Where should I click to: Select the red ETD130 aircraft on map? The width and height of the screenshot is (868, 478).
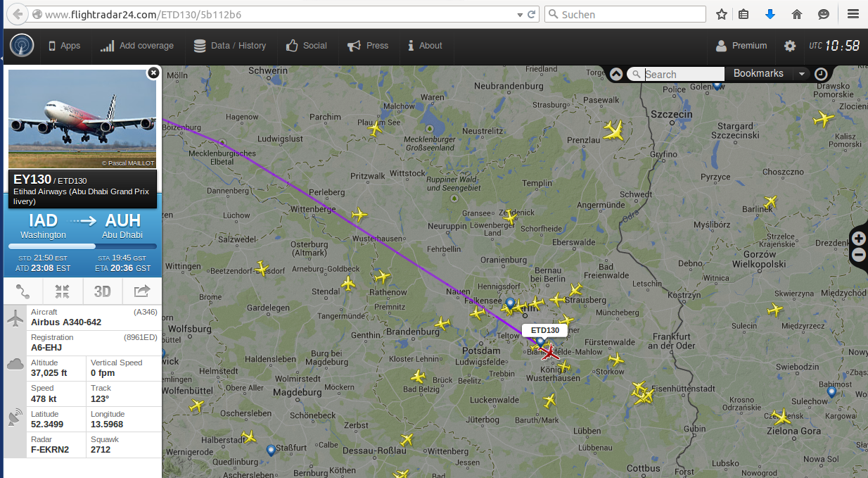[547, 351]
